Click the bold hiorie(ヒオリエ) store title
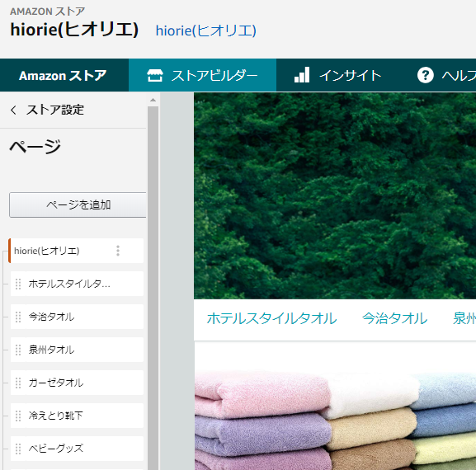 pos(74,30)
